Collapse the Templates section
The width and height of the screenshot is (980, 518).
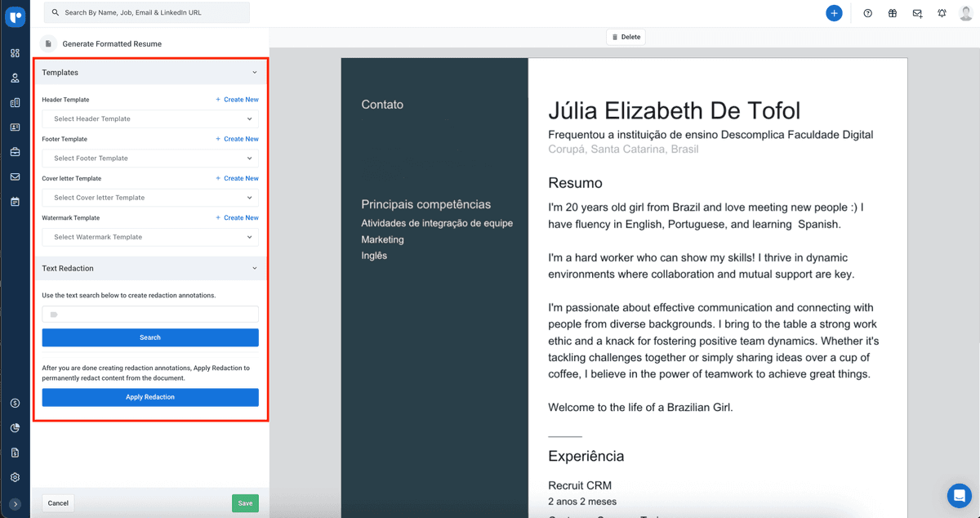254,73
